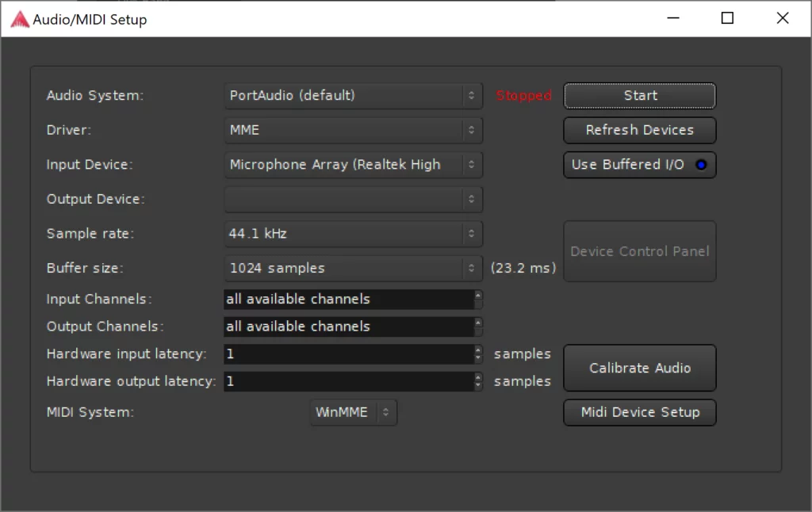812x512 pixels.
Task: Minimize the Audio/MIDI Setup window
Action: click(x=672, y=18)
